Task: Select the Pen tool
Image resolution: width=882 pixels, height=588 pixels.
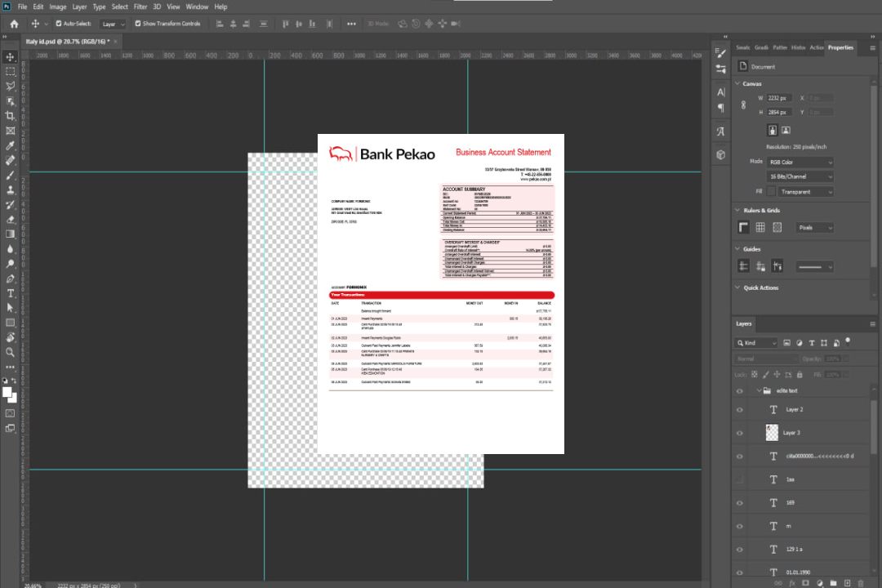Action: pyautogui.click(x=10, y=278)
